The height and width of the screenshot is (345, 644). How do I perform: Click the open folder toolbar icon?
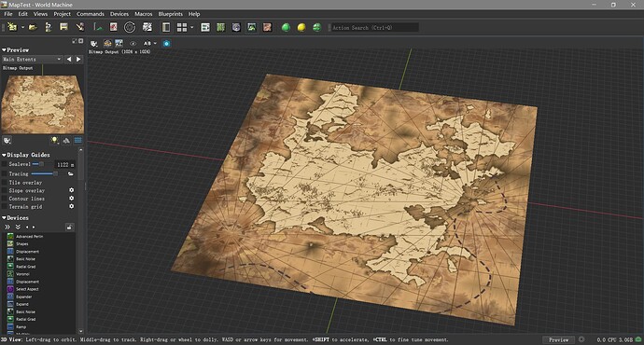pos(33,27)
